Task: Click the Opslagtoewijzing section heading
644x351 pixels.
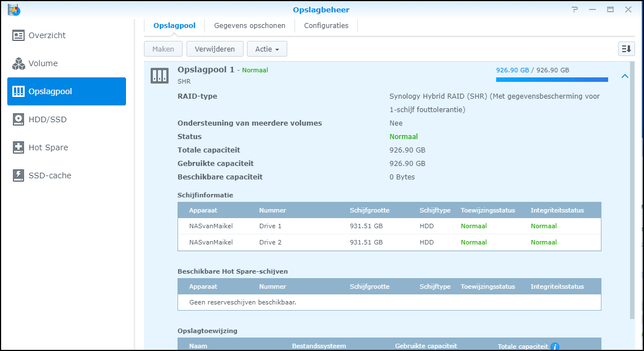Action: tap(207, 331)
